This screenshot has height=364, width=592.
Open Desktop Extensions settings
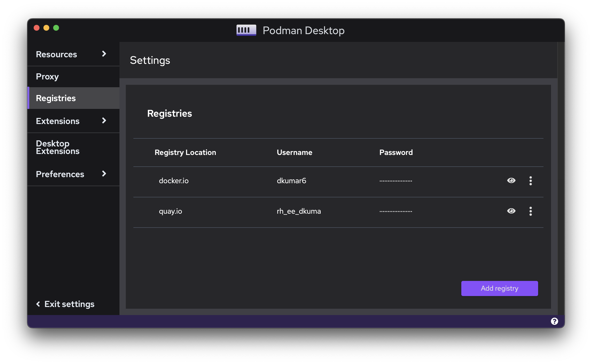click(x=58, y=147)
